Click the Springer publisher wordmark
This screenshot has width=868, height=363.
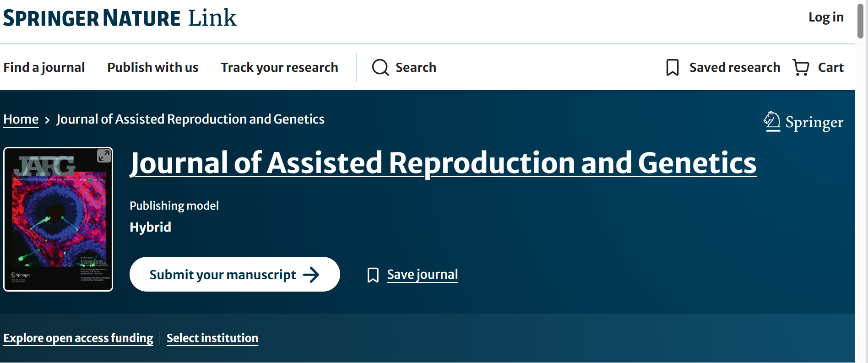click(814, 122)
